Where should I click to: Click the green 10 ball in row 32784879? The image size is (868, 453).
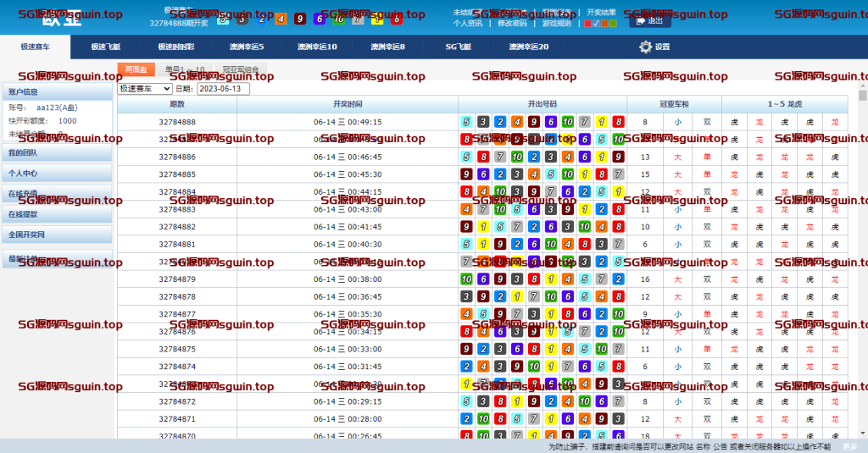[466, 279]
